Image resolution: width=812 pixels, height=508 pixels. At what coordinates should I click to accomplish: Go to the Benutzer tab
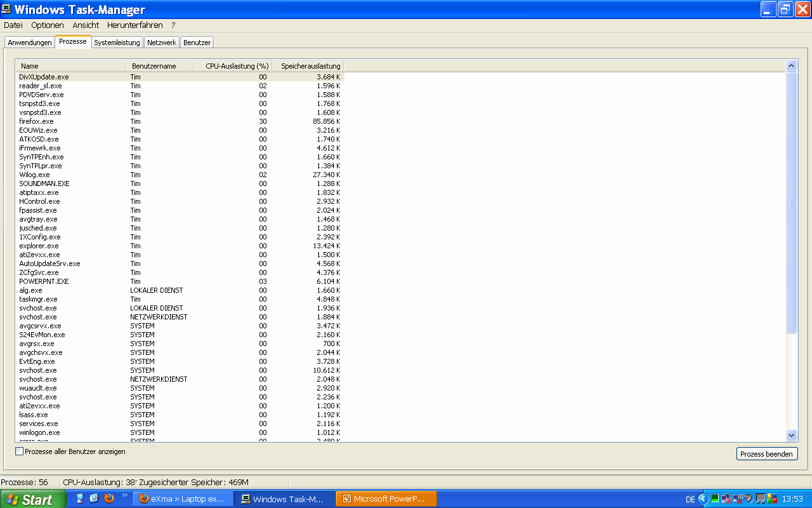197,43
